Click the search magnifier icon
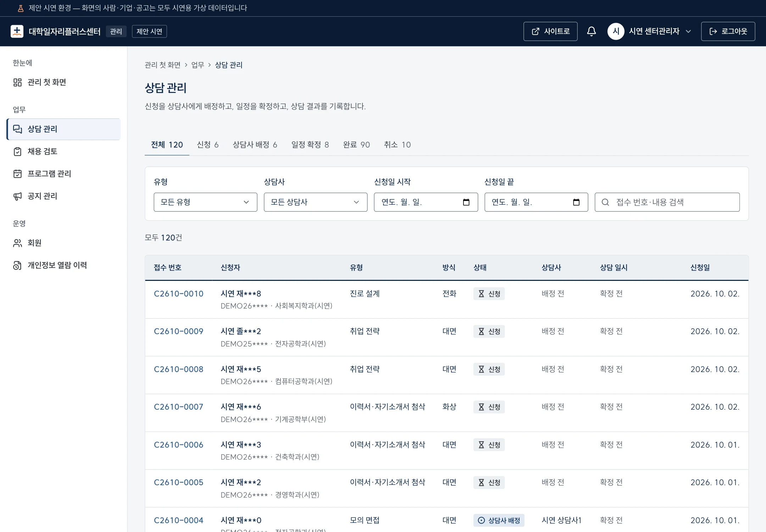 pos(605,202)
